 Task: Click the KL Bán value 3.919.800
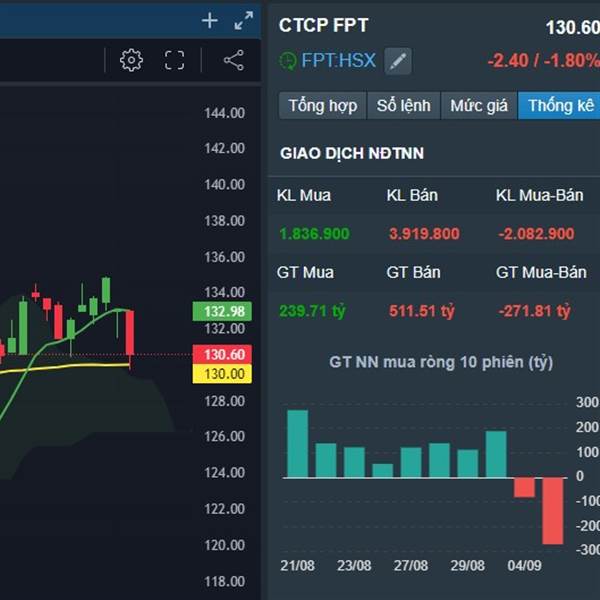coord(424,234)
